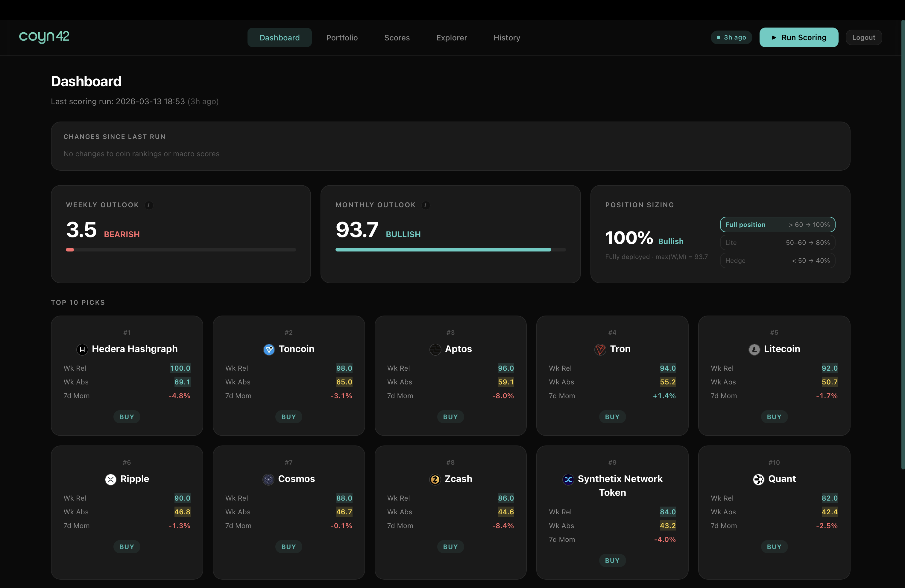Switch to the Portfolio tab
This screenshot has height=588, width=905.
[x=341, y=37]
